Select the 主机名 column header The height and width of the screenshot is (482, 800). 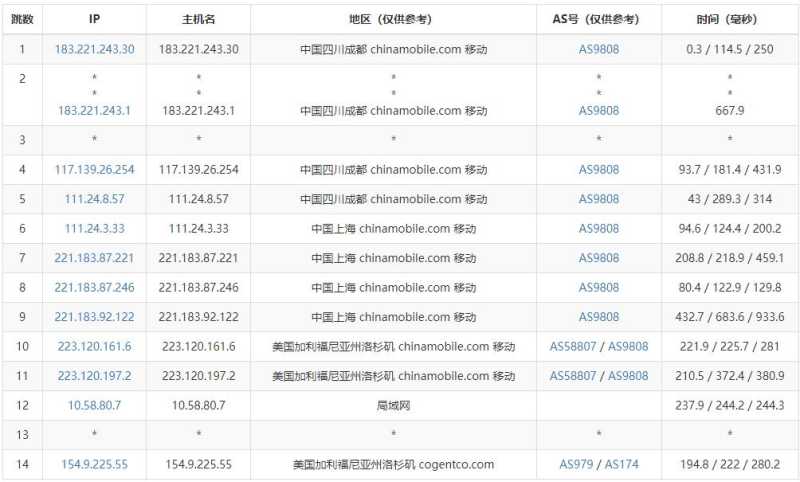(x=198, y=19)
